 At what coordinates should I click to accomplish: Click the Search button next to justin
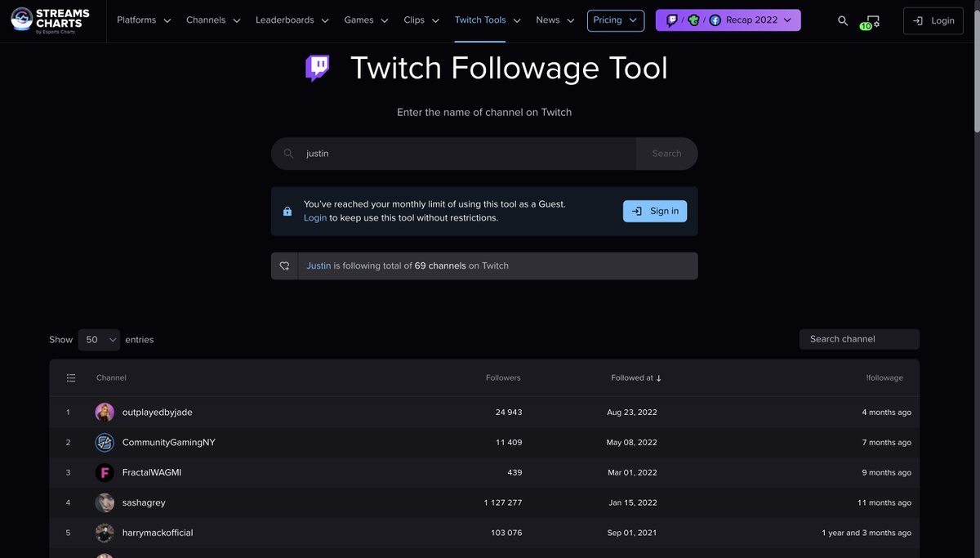point(666,154)
